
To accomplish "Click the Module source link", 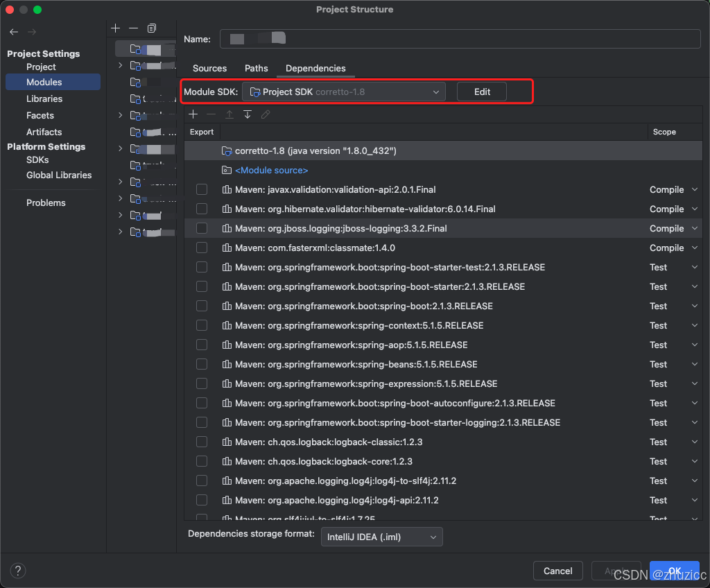I will (x=271, y=171).
